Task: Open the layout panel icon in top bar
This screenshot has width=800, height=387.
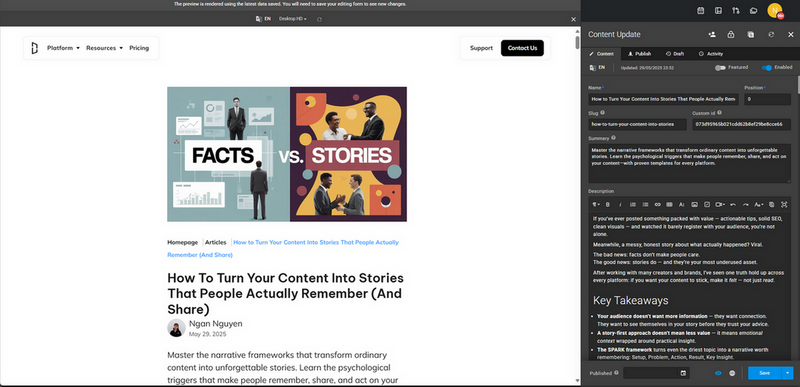Action: [x=718, y=10]
